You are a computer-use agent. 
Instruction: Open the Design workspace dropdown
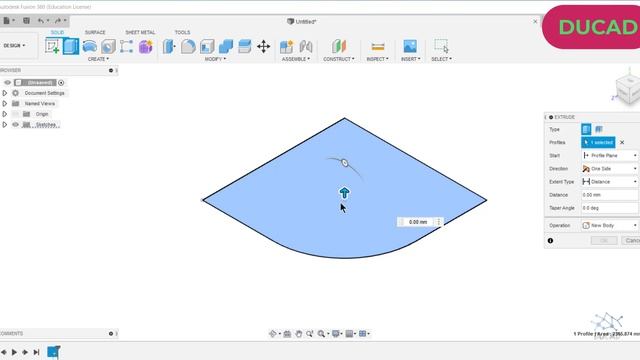pos(14,45)
